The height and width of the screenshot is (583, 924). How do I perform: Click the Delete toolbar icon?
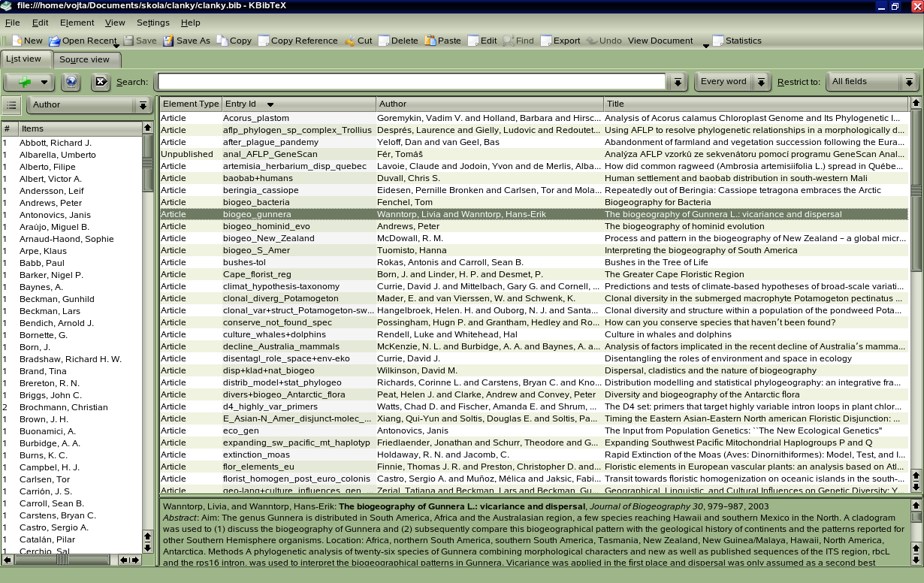tap(384, 41)
